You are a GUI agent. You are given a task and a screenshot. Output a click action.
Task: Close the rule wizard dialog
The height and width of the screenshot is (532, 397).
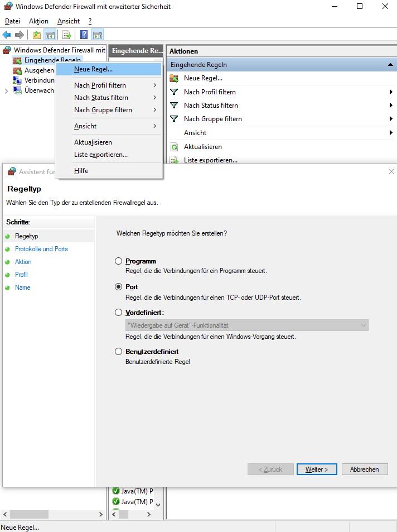point(391,171)
